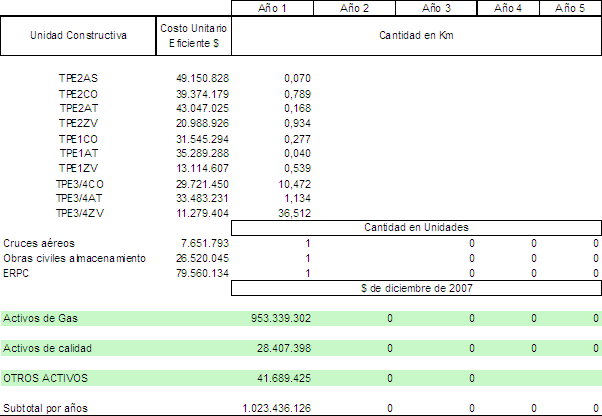Select the "Cantidad en Km" header cell
This screenshot has height=416, width=602.
pos(417,35)
